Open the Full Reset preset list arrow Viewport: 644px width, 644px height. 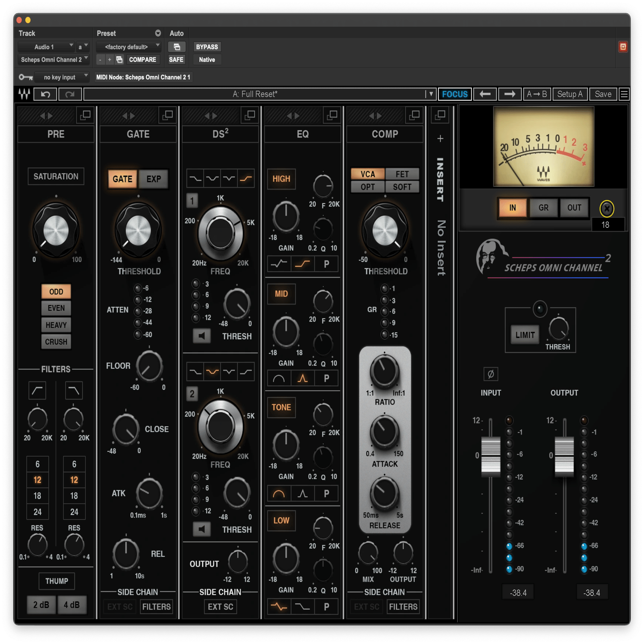coord(431,94)
